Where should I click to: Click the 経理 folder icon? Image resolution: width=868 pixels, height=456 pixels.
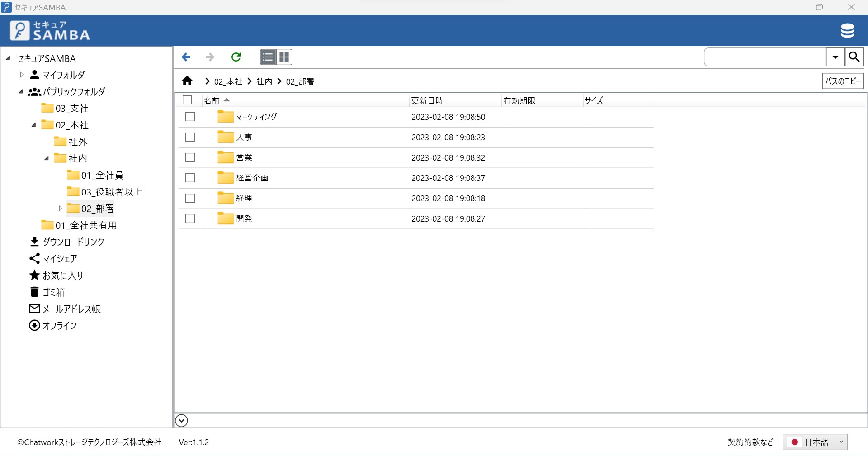[x=225, y=198]
